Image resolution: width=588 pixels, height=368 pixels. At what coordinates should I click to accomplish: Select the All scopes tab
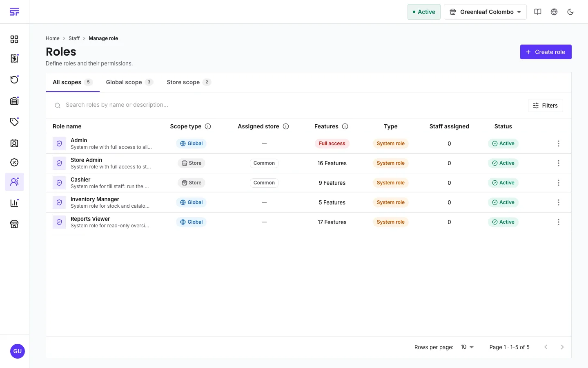(x=73, y=82)
